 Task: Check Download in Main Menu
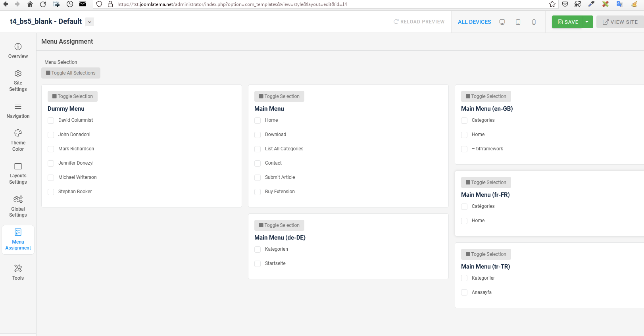(x=258, y=135)
